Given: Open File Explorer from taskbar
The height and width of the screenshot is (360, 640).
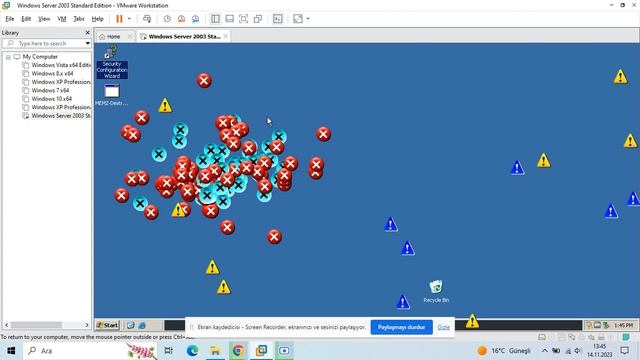Looking at the screenshot, I should click(x=215, y=351).
